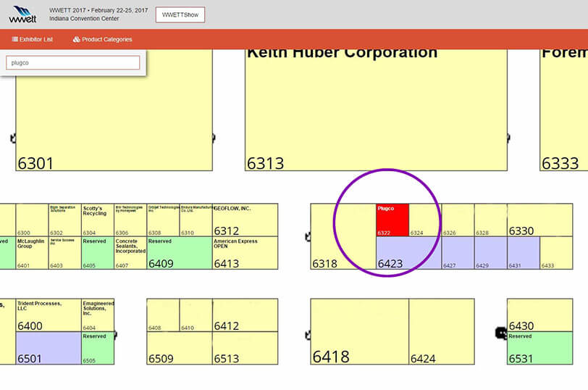Select American Express OPEN booth 6413
The image size is (588, 390).
click(245, 252)
